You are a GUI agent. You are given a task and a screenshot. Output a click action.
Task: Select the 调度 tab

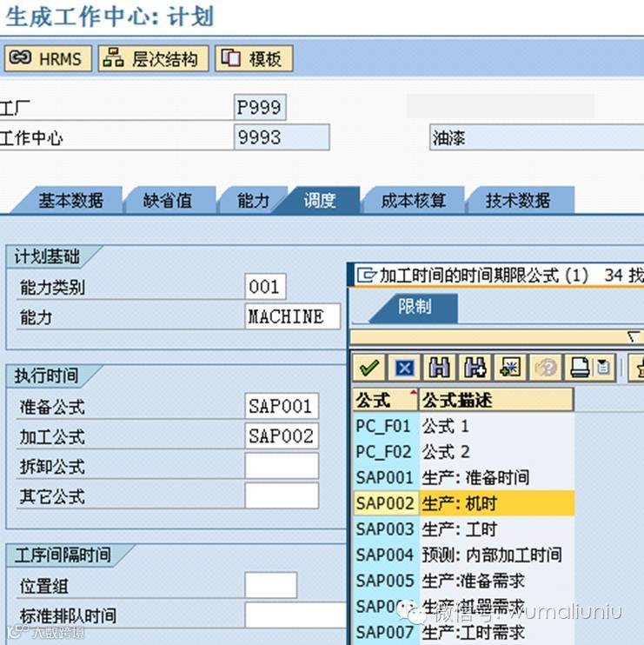[320, 201]
